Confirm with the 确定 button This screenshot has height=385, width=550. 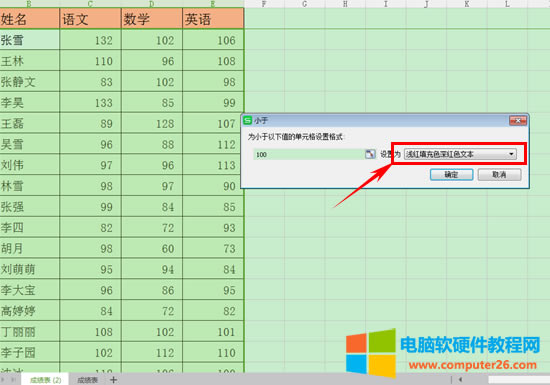click(451, 174)
